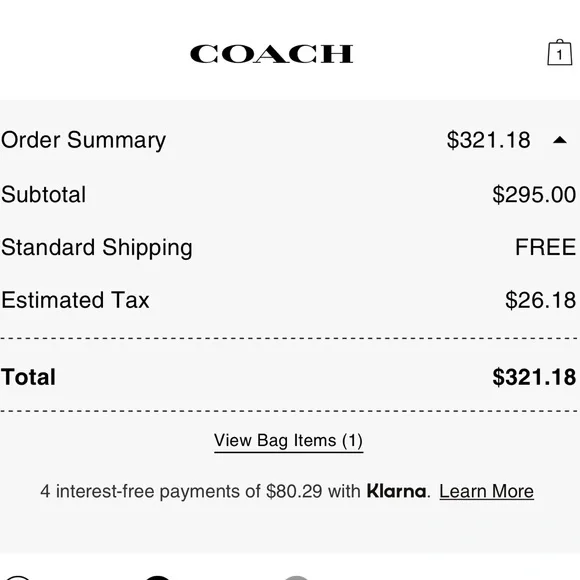
Task: Click the Order Summary heading
Action: 83,140
